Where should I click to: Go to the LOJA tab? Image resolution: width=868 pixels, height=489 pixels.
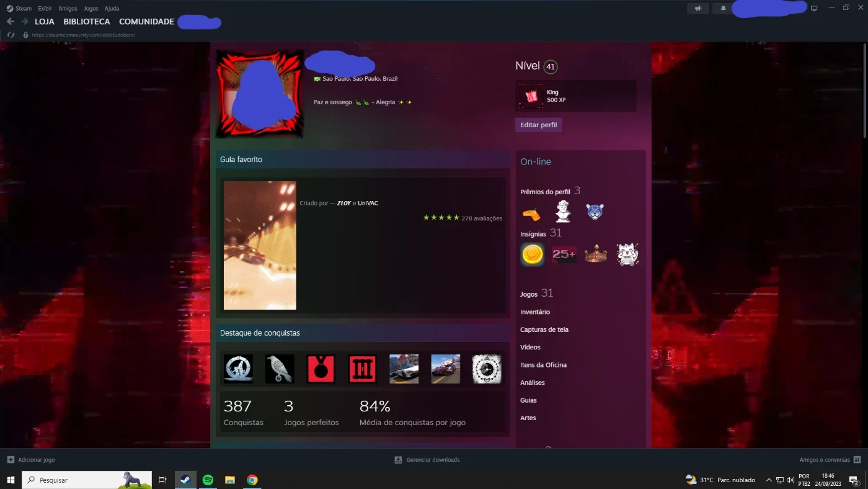tap(45, 22)
